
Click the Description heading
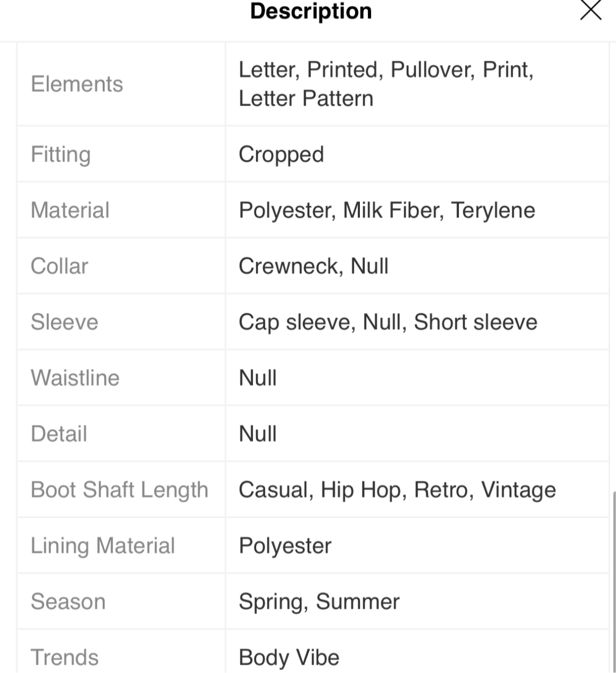point(311,11)
